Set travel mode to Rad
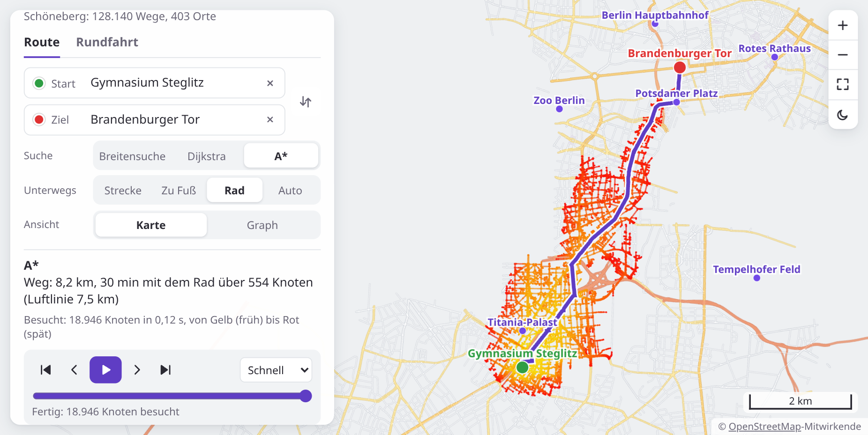This screenshot has width=868, height=435. click(234, 191)
